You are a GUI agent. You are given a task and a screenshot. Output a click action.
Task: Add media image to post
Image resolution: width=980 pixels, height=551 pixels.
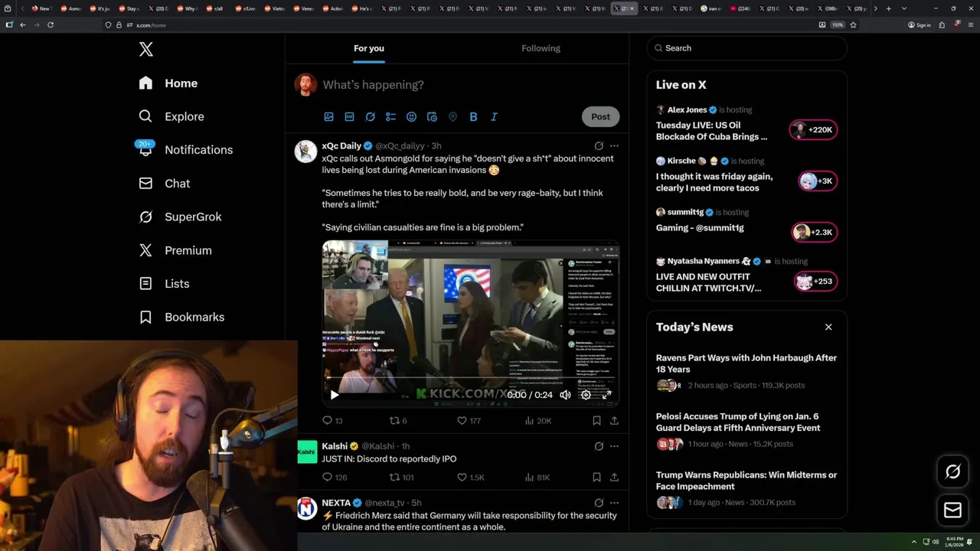tap(328, 117)
